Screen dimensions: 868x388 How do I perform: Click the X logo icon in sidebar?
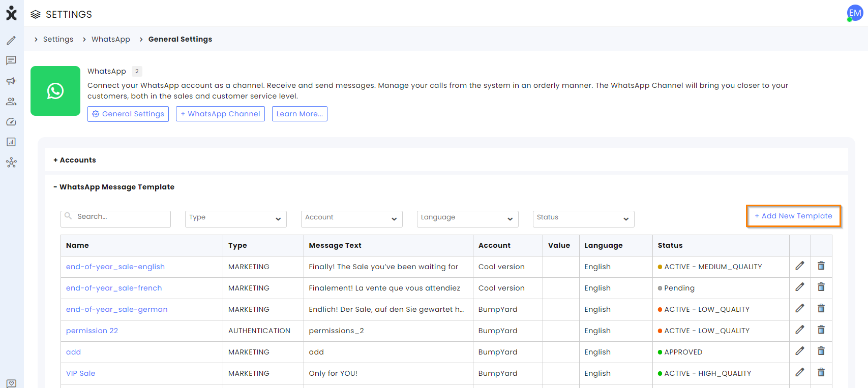tap(11, 13)
